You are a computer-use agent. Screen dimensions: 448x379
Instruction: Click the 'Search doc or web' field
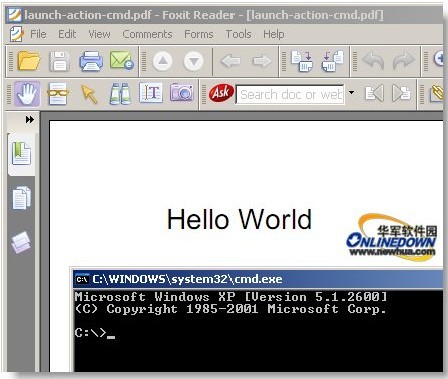[x=290, y=94]
